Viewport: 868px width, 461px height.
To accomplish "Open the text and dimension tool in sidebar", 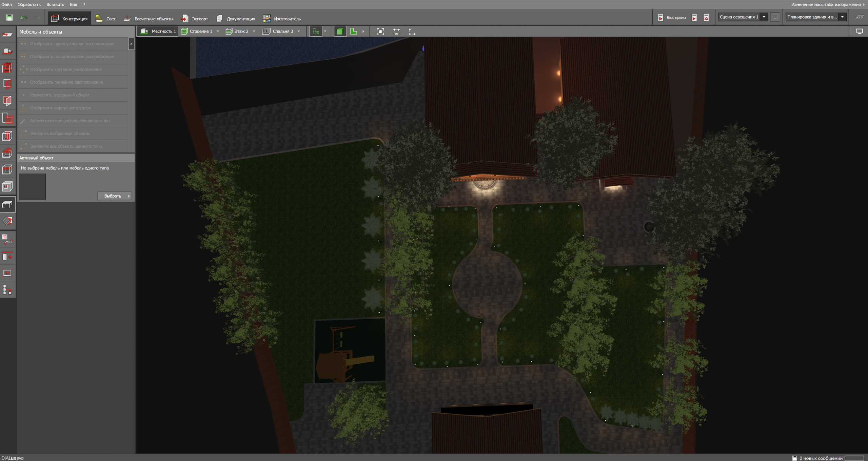I will click(x=7, y=240).
